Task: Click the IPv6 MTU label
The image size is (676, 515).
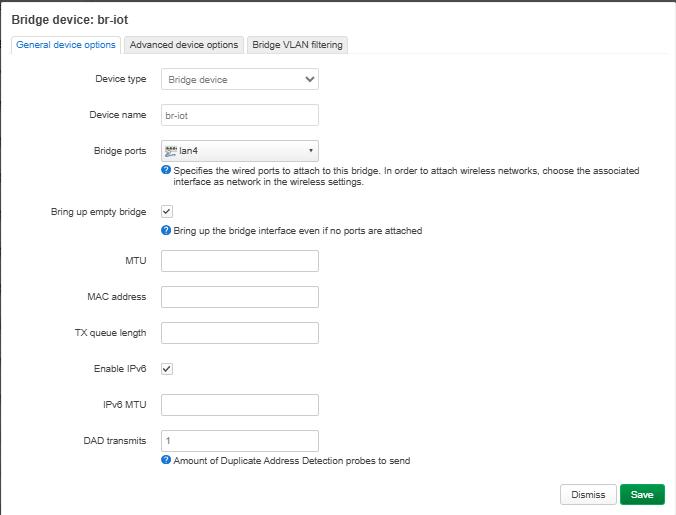Action: click(125, 405)
